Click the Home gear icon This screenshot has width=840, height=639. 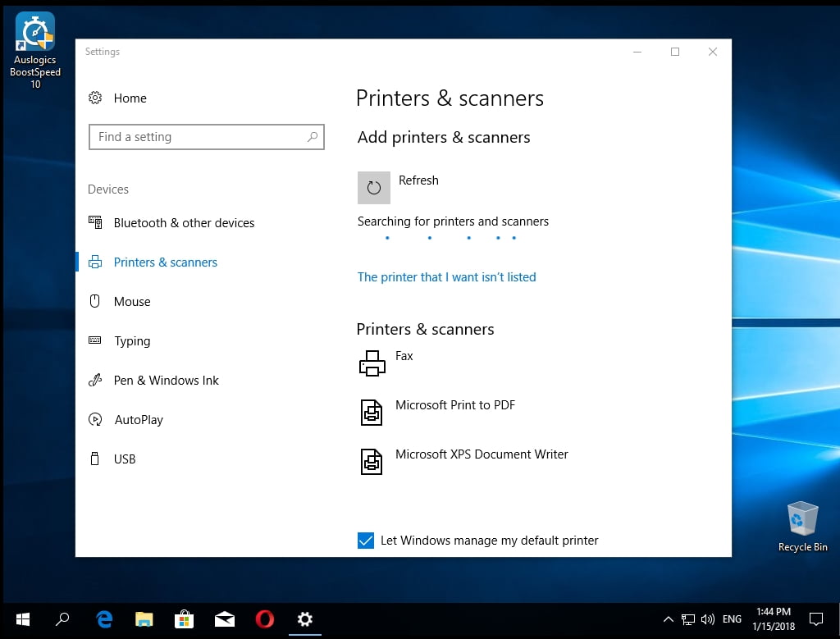click(x=96, y=98)
